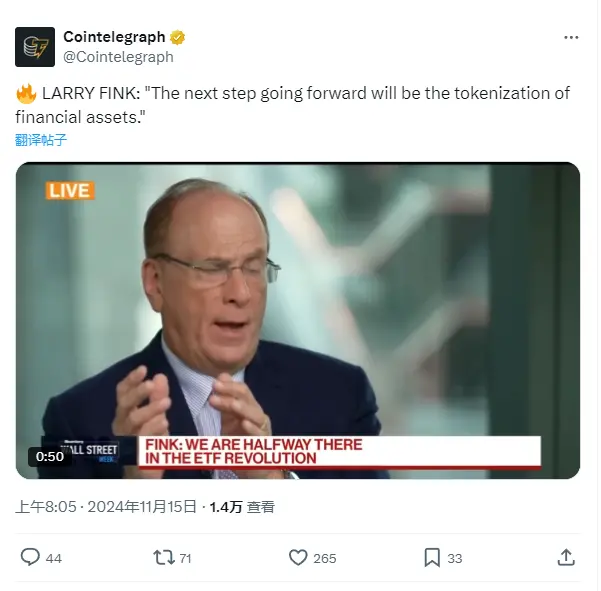Screen dimensions: 601x591
Task: Click the reply count 44
Action: (54, 558)
